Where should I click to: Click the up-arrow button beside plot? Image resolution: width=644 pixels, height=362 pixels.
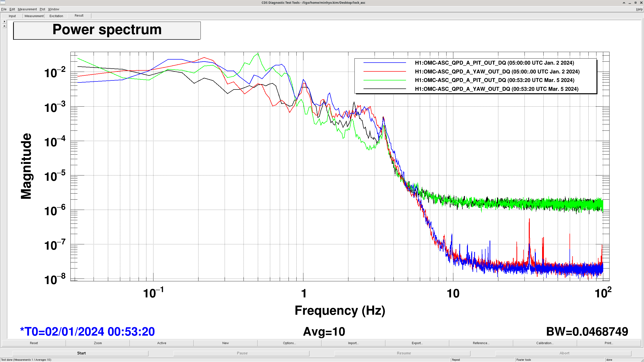[4, 26]
